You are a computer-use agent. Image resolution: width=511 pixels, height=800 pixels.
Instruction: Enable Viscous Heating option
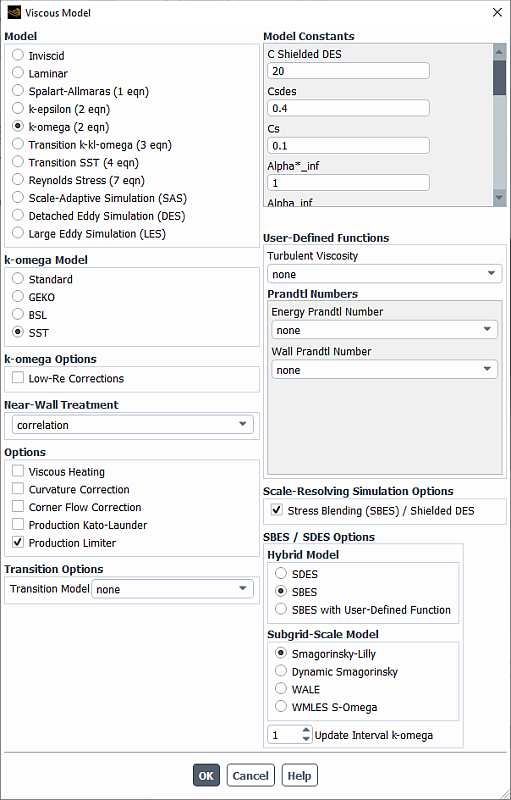click(18, 471)
